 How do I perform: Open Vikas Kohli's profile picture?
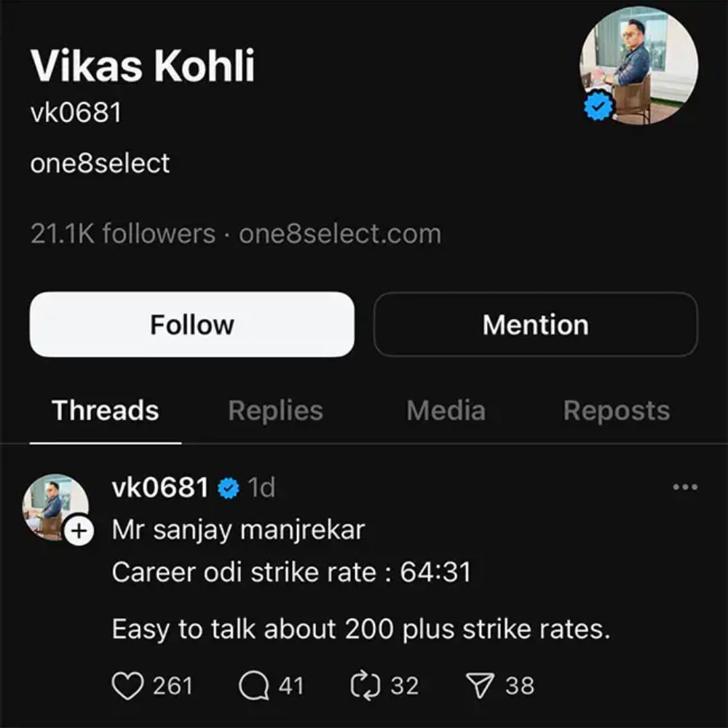pyautogui.click(x=639, y=67)
